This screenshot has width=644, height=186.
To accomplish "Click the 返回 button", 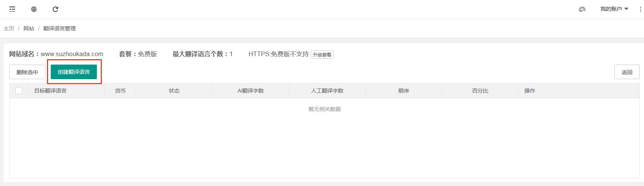I will (627, 72).
